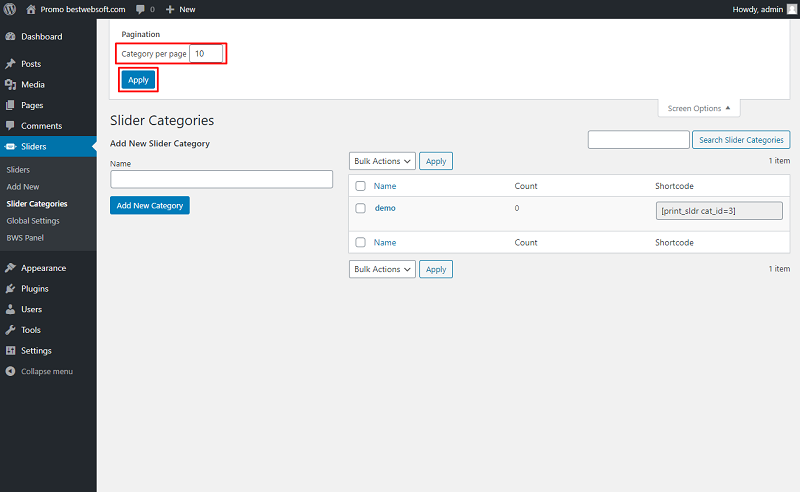Viewport: 800px width, 492px height.
Task: Click the Media icon in the sidebar
Action: pyautogui.click(x=10, y=85)
